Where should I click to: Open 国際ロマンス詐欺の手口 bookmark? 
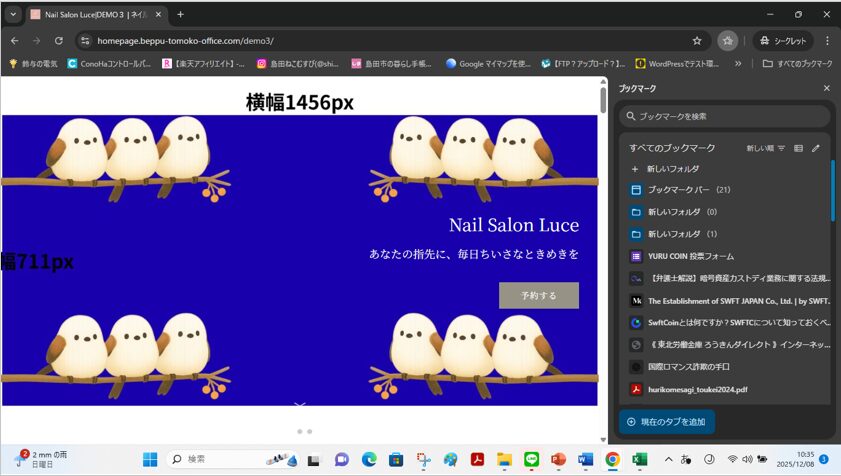point(727,367)
